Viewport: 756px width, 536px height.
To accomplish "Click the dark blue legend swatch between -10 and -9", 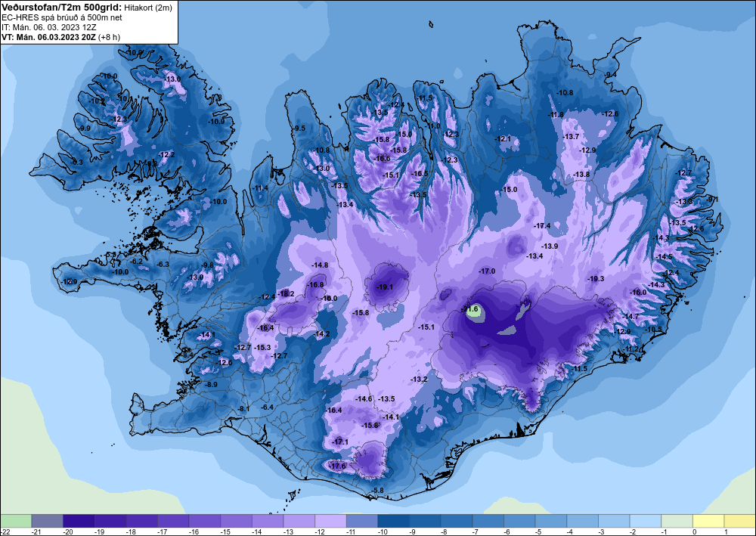I will (393, 521).
